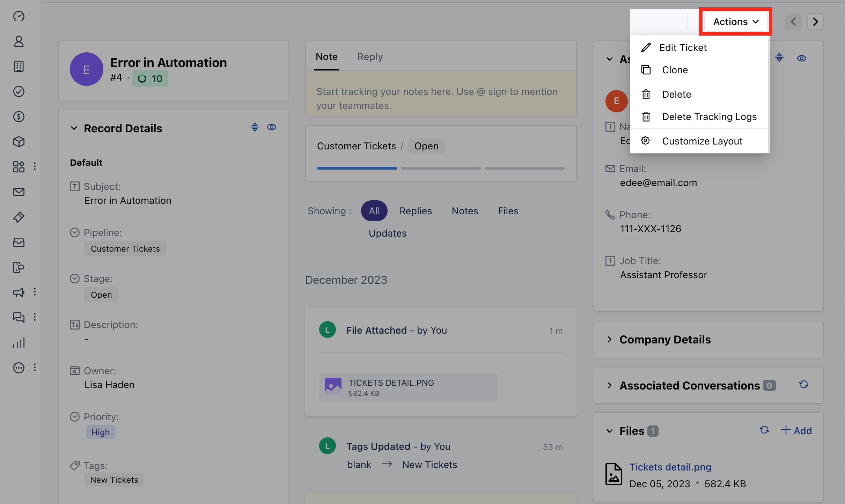Viewport: 845px width, 504px height.
Task: Click the Campaigns megaphone icon in sidebar
Action: pos(19,292)
